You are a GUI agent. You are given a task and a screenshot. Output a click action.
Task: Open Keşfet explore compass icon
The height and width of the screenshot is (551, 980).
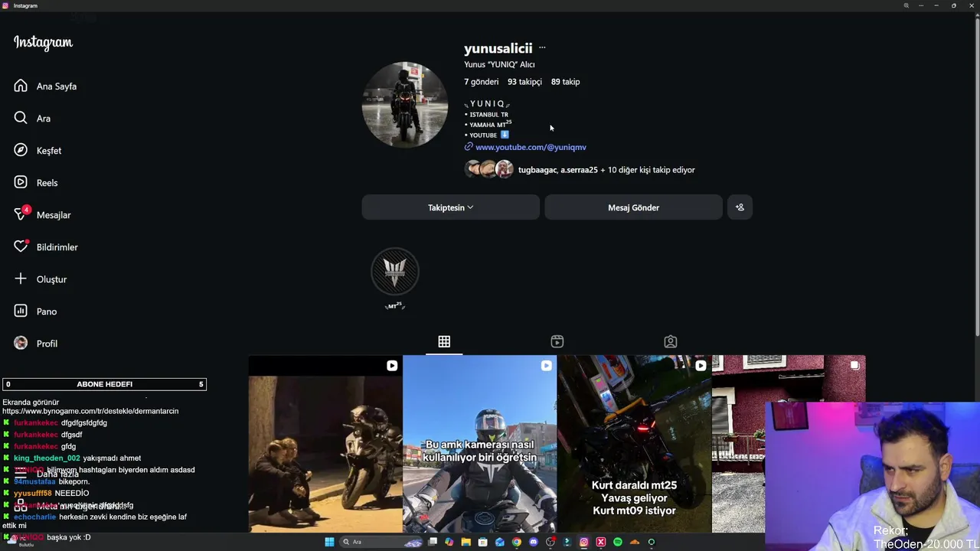tap(21, 150)
